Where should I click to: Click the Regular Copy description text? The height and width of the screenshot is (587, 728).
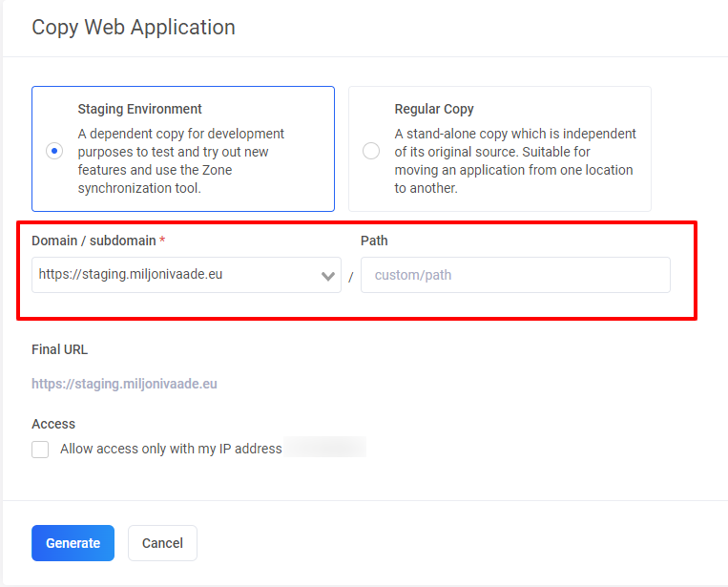[x=515, y=160]
